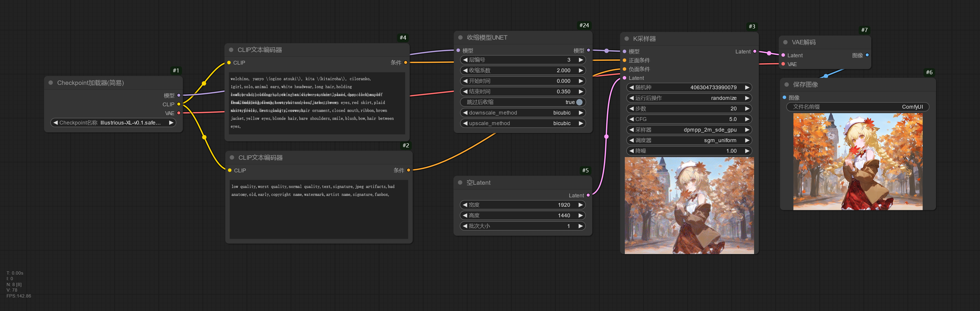Click the 模型 input socket on 收缩模型UNET

coord(458,50)
